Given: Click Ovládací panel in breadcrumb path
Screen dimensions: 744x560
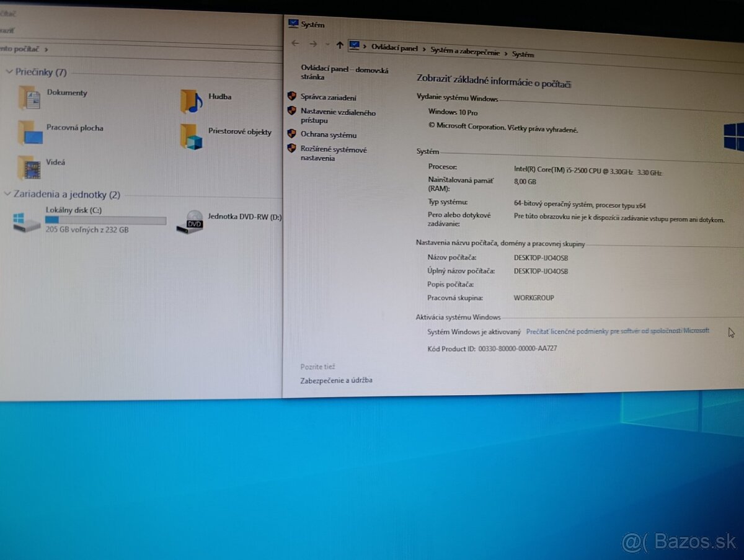Looking at the screenshot, I should tap(394, 48).
